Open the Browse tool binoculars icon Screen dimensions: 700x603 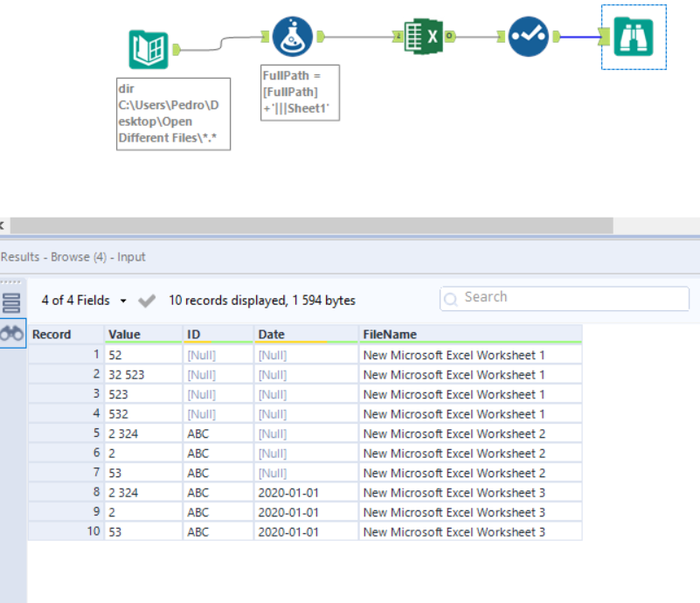(x=633, y=36)
